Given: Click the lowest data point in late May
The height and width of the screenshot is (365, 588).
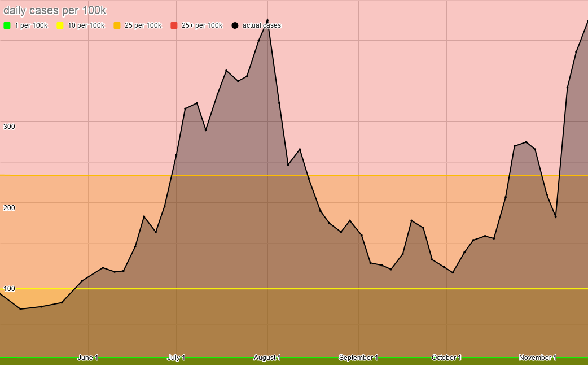Looking at the screenshot, I should (21, 309).
